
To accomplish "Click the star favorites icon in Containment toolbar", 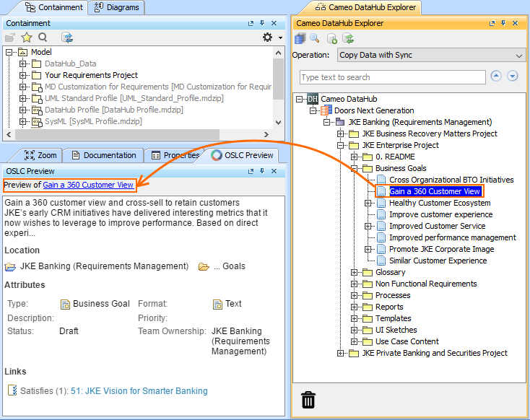I will tap(27, 38).
